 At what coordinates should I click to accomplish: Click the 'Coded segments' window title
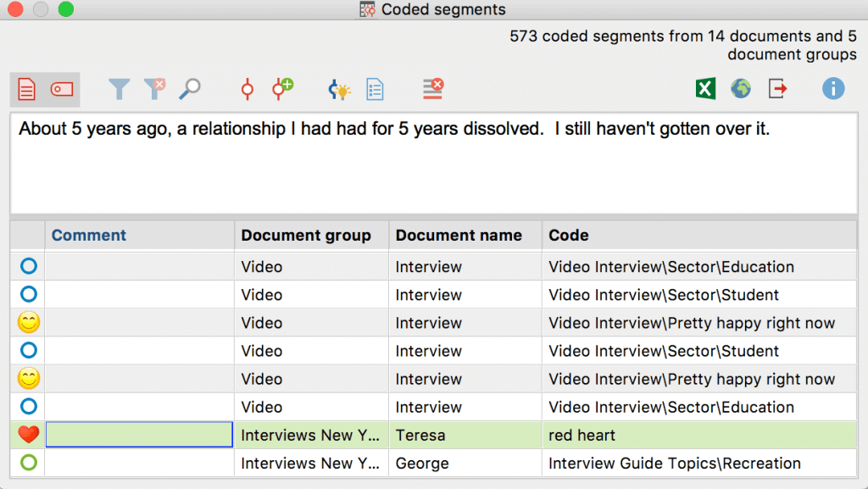pyautogui.click(x=443, y=9)
